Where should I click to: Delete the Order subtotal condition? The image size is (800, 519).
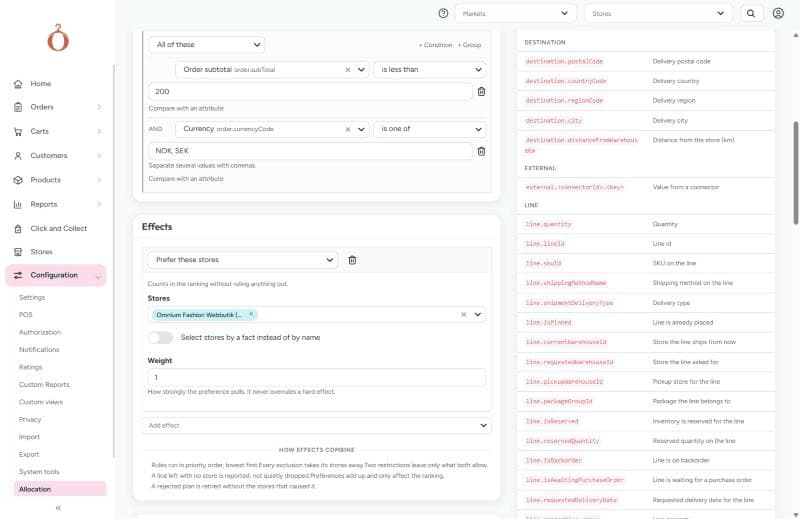click(x=481, y=92)
